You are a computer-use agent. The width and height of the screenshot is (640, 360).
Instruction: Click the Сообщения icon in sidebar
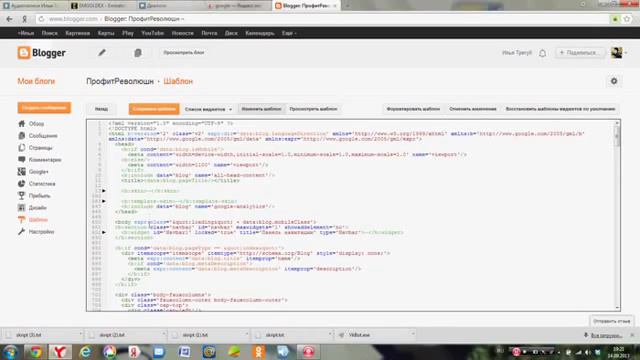coord(22,136)
